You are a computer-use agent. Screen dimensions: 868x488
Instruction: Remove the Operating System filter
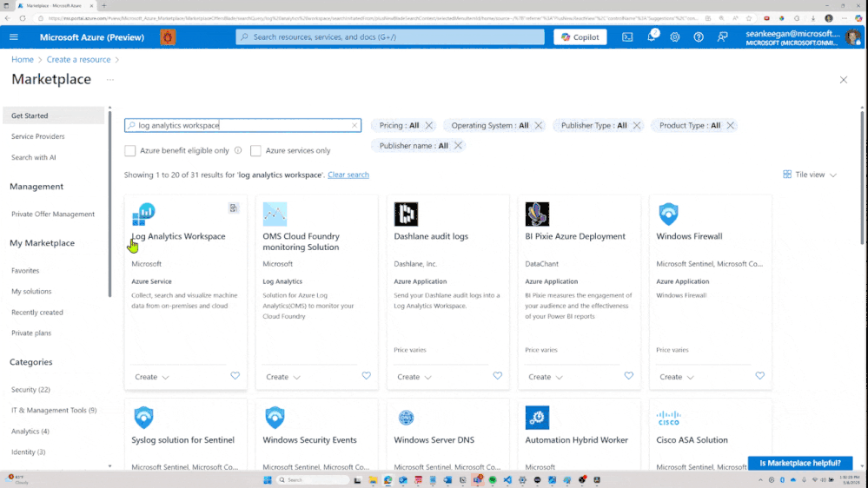coord(539,126)
